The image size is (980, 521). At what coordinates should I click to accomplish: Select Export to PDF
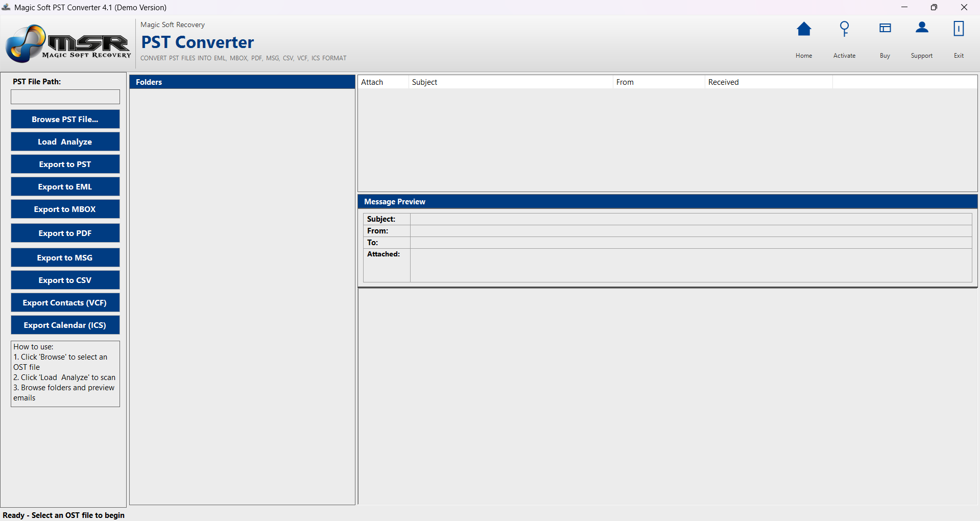point(65,233)
